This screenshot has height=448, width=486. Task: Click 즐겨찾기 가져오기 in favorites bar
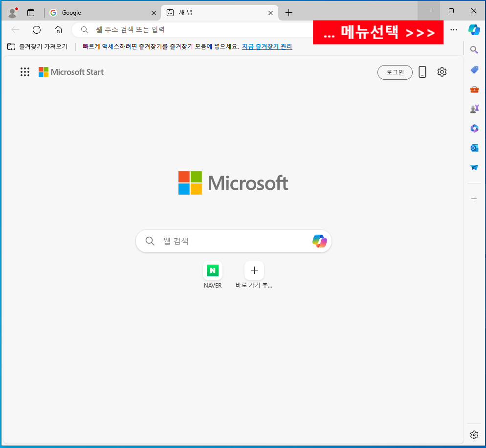pyautogui.click(x=38, y=46)
